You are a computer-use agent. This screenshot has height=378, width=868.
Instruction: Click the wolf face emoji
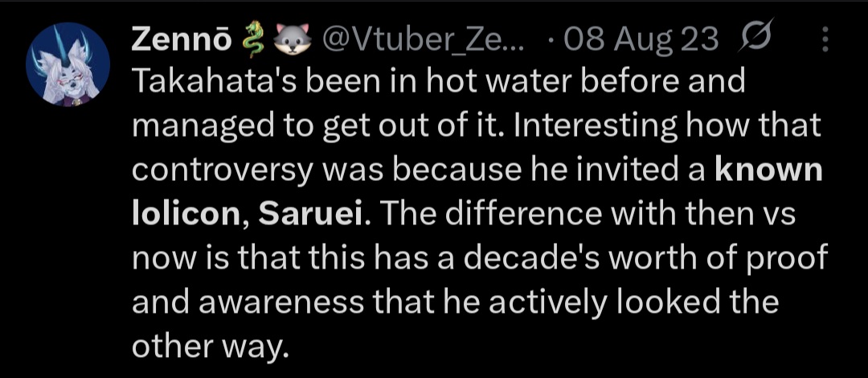coord(288,40)
